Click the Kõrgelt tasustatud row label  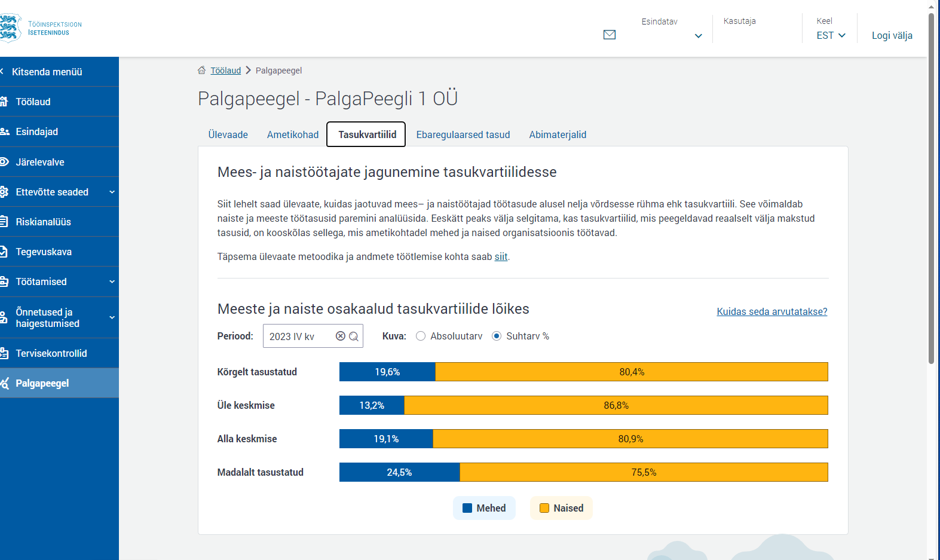(x=257, y=372)
